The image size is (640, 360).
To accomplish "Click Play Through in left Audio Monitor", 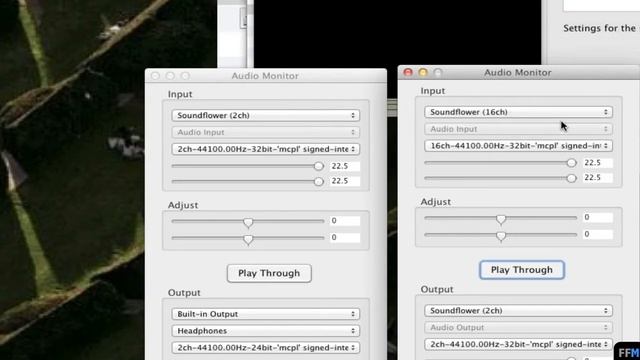I will point(269,273).
